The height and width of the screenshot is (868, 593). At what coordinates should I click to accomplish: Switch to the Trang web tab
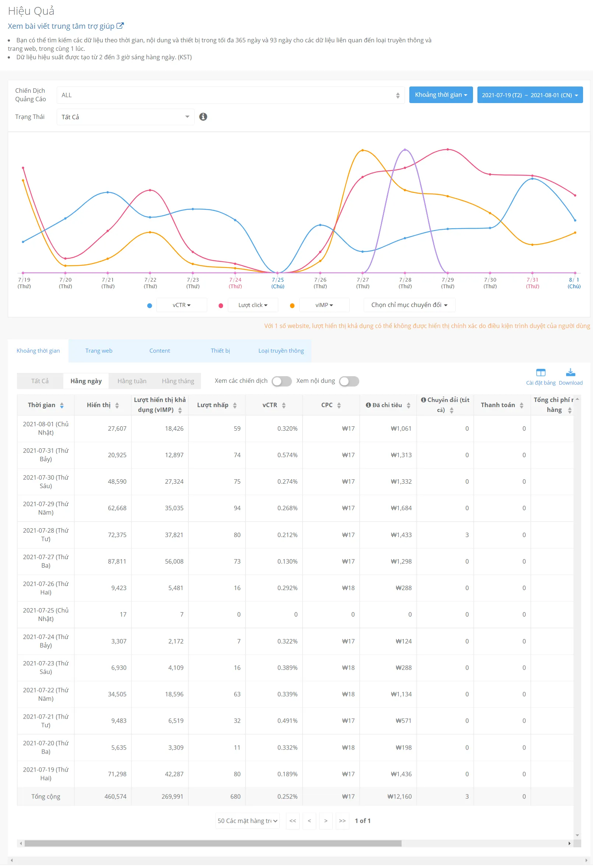click(x=99, y=351)
